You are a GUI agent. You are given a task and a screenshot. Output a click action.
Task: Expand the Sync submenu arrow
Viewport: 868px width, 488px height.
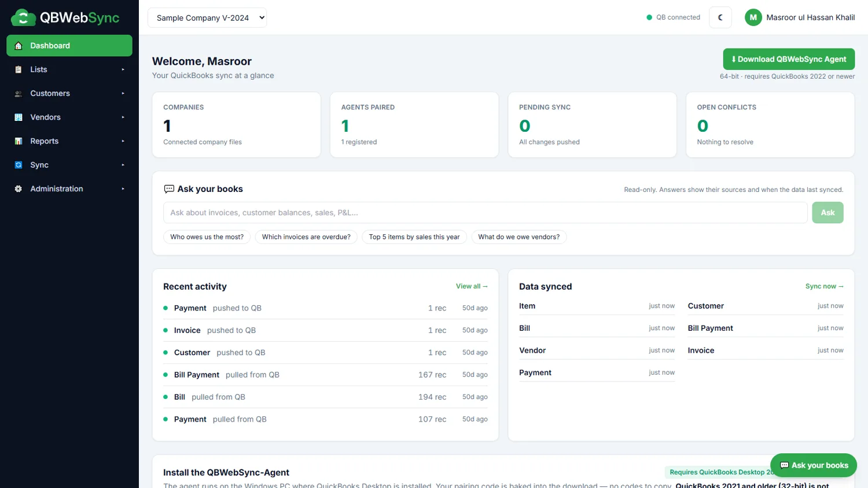pos(123,165)
